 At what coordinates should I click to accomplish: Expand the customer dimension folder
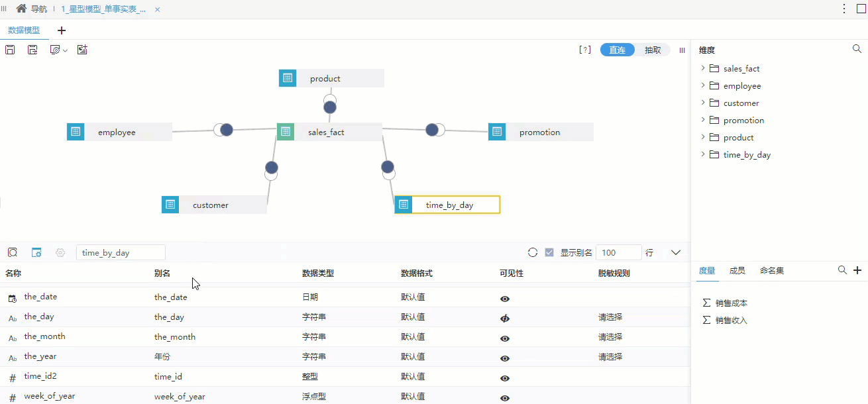(x=703, y=103)
